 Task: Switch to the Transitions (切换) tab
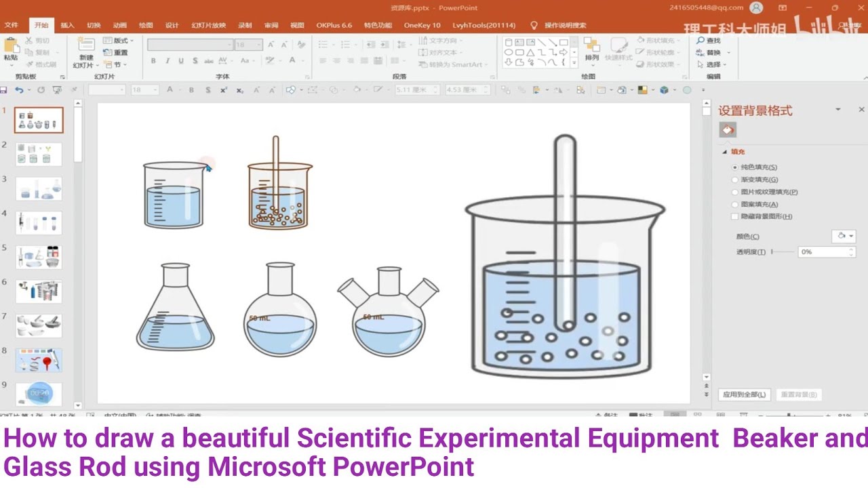[x=94, y=25]
